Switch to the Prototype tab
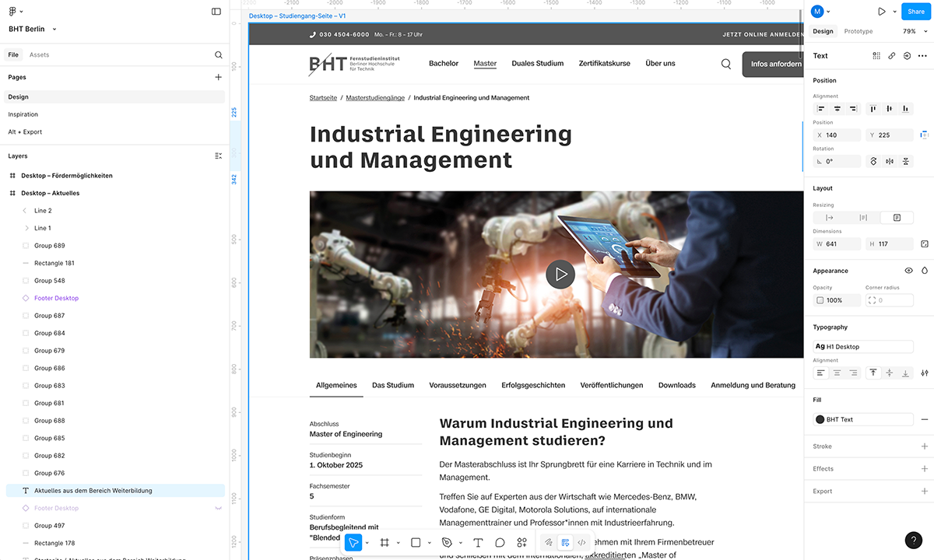Screen dimensions: 934x560 point(859,31)
